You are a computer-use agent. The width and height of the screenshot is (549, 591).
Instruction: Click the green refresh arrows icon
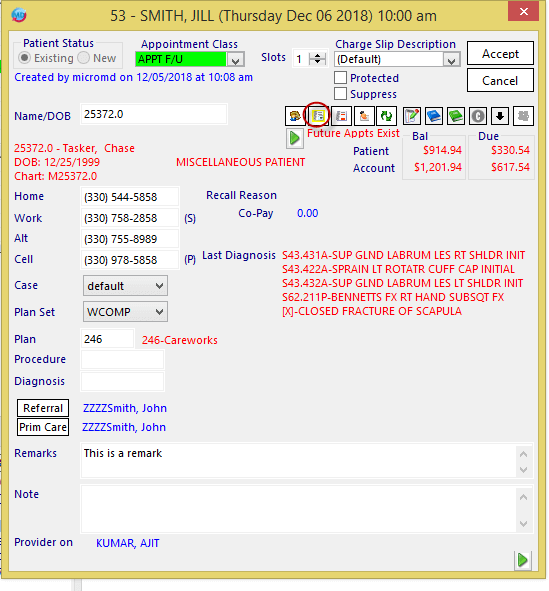(x=386, y=116)
